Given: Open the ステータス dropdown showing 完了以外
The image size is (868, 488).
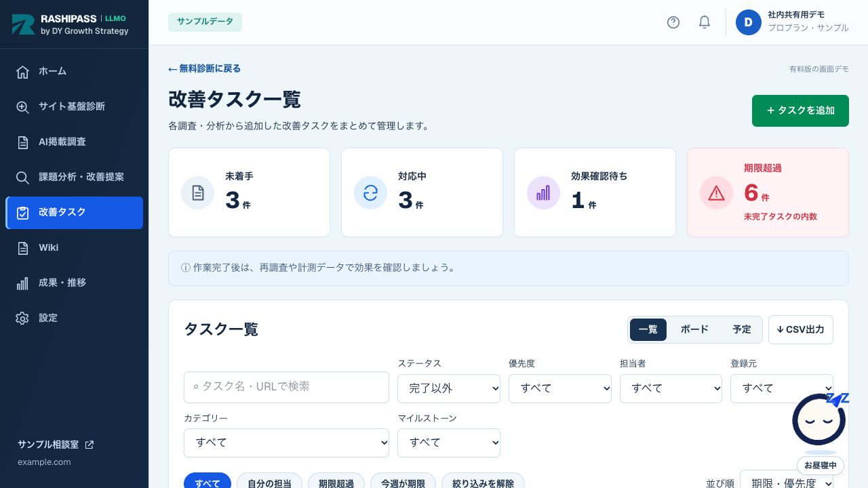Looking at the screenshot, I should coord(449,388).
